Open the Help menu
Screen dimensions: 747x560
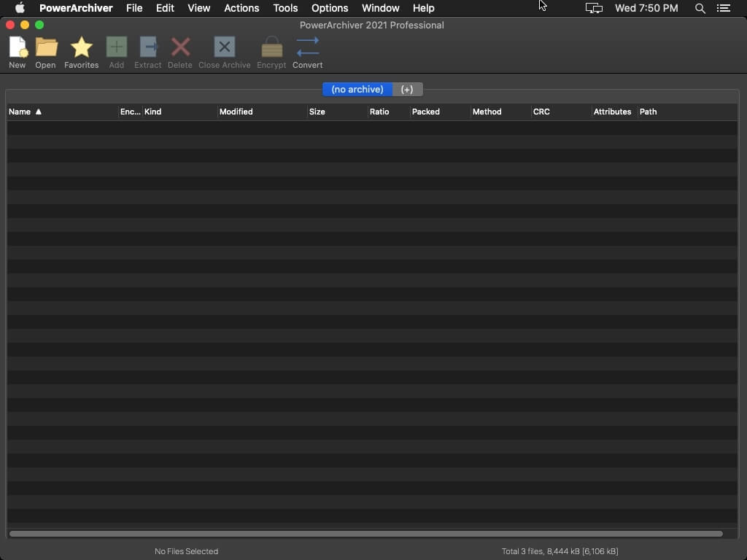[424, 8]
